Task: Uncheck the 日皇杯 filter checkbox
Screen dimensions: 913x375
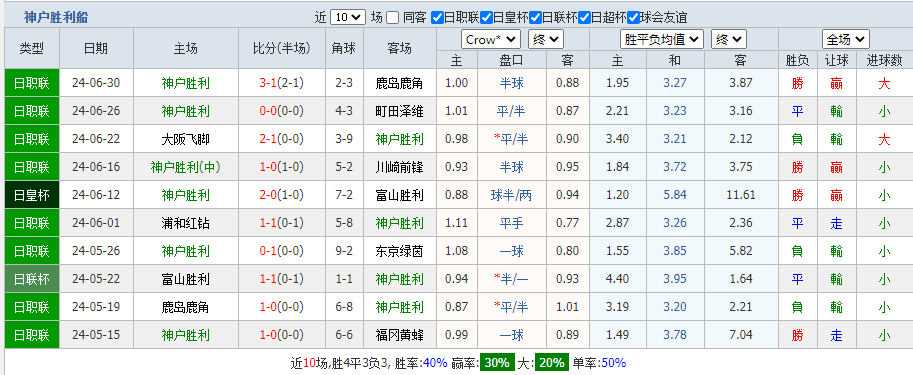Action: tap(486, 17)
